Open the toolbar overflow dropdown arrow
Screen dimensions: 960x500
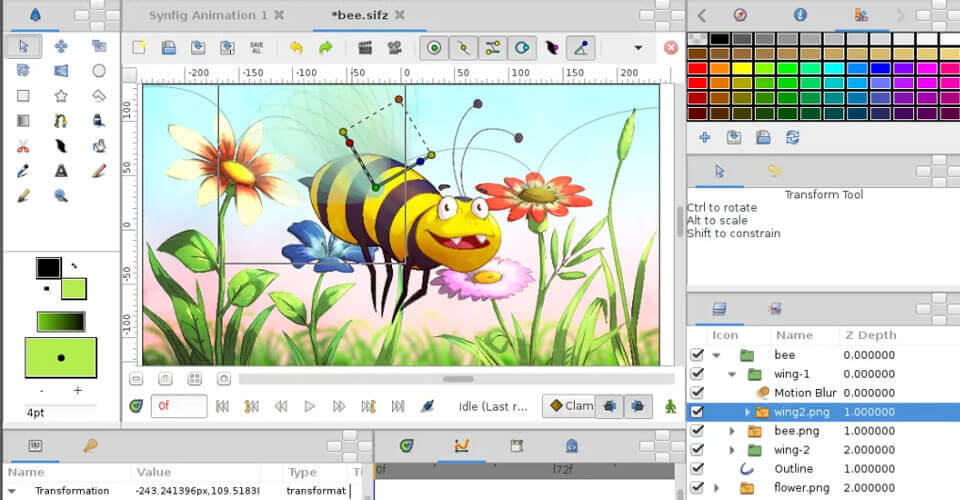(638, 47)
